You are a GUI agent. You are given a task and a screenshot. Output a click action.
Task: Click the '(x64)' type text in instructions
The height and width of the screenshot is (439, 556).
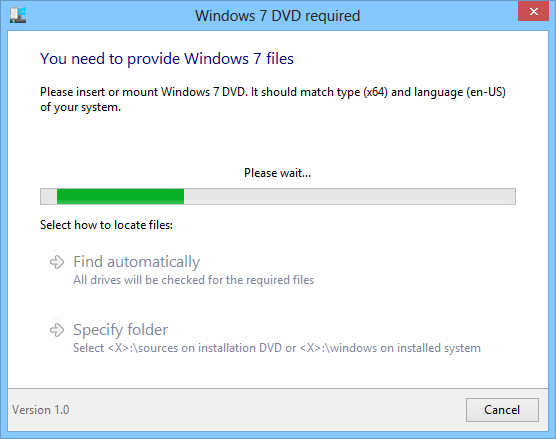click(x=376, y=92)
